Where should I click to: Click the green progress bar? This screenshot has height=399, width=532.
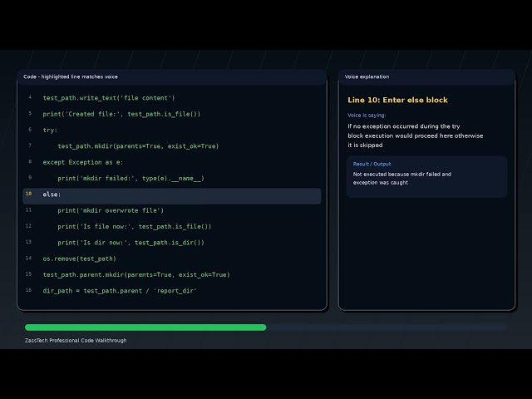point(145,328)
